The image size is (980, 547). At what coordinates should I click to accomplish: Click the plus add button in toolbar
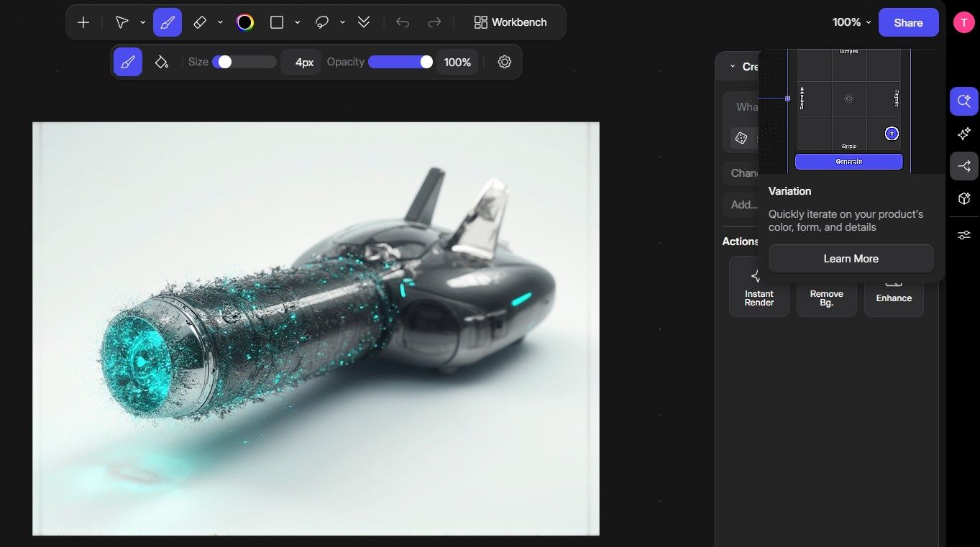pos(83,22)
